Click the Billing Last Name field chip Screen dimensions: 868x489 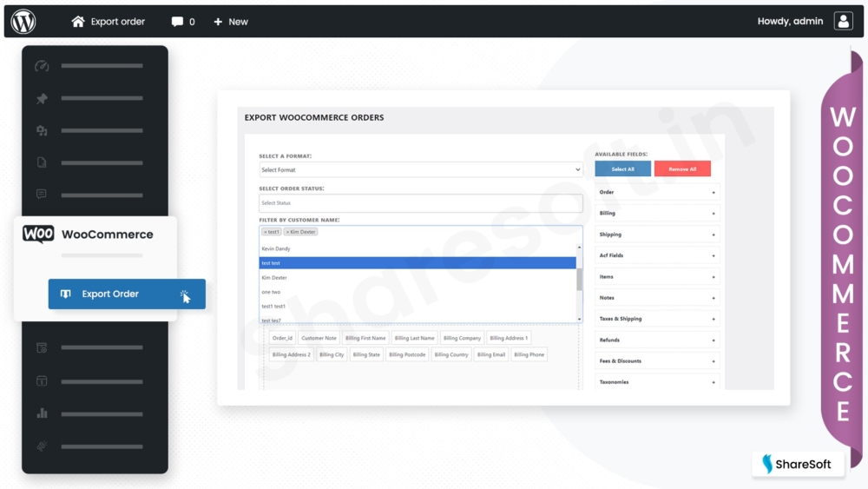pyautogui.click(x=415, y=338)
